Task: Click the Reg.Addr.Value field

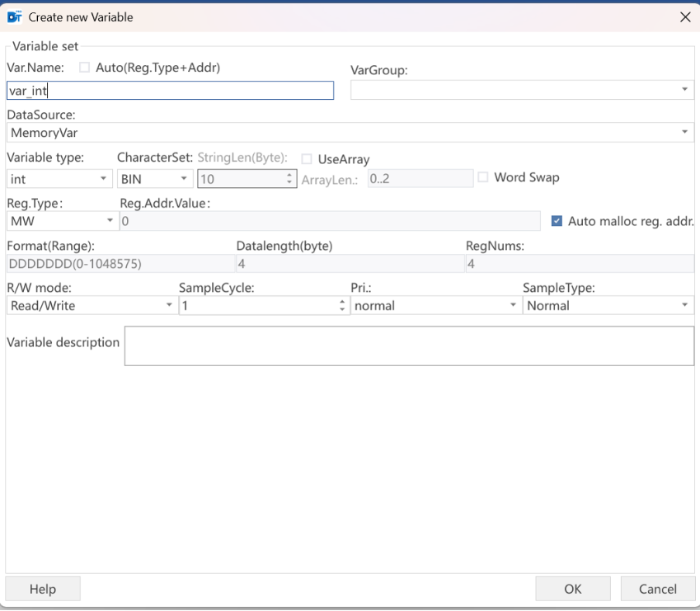Action: pyautogui.click(x=330, y=221)
